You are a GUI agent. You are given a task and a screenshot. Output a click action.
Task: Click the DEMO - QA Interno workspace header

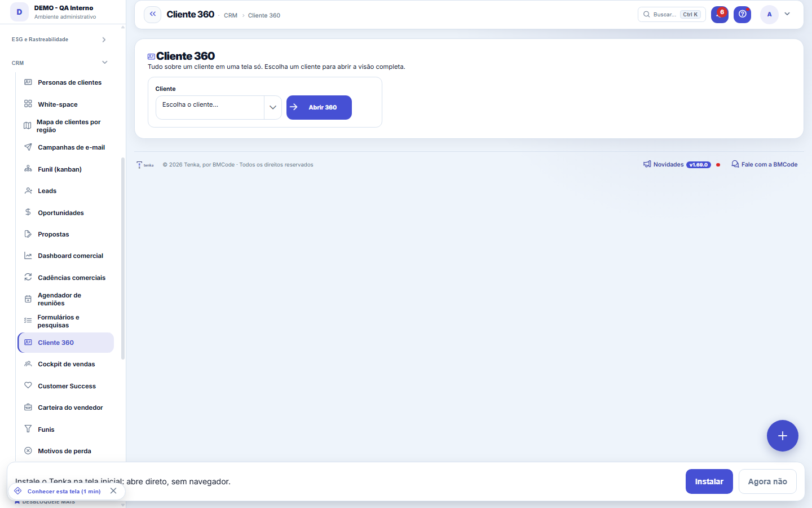(x=63, y=12)
